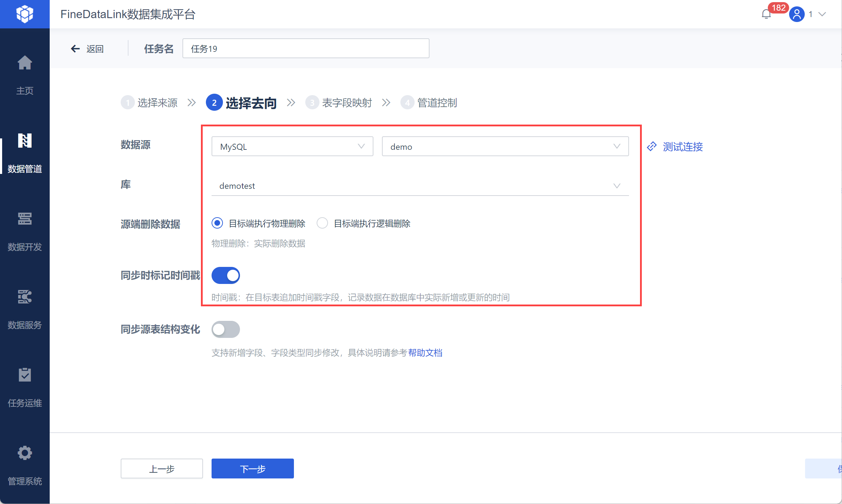Open the 帮助文档 link
The height and width of the screenshot is (504, 842).
[425, 353]
